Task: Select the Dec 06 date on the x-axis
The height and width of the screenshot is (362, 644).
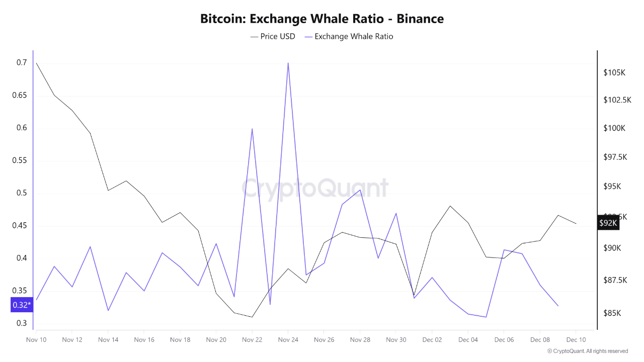Action: coord(504,340)
